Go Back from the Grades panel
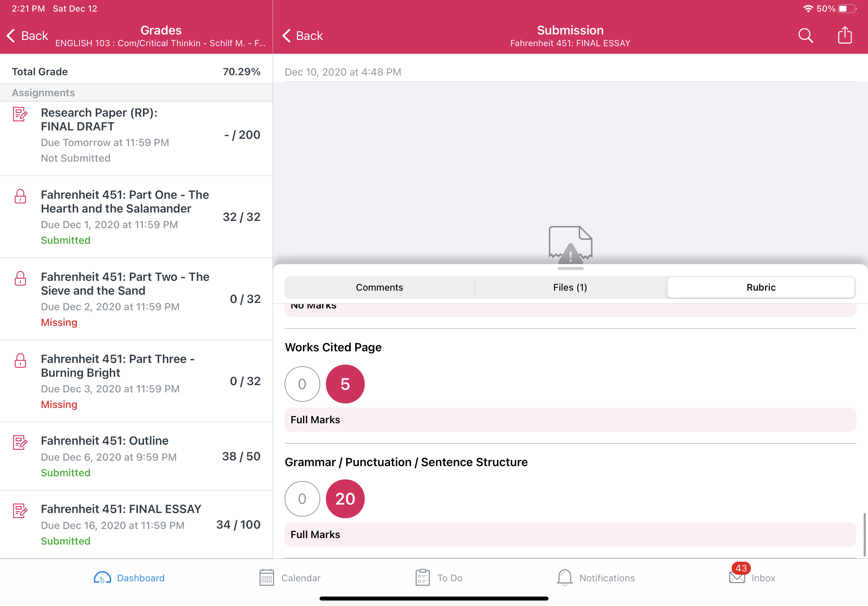 pos(27,36)
